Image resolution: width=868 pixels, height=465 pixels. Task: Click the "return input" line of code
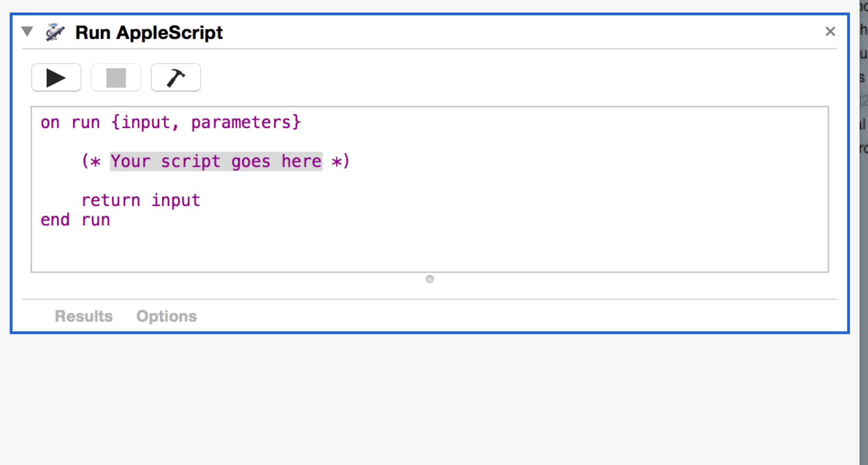(x=141, y=200)
